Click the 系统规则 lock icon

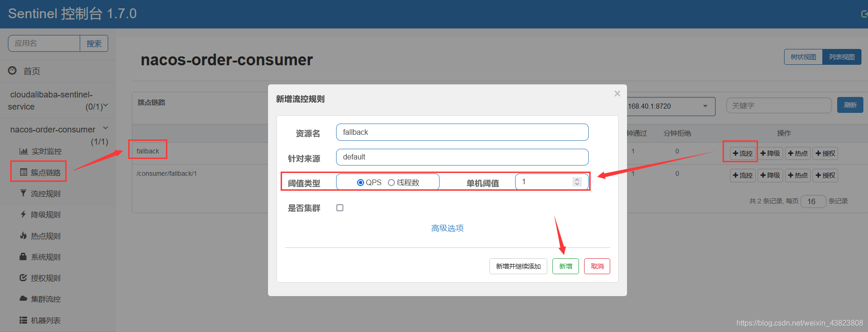point(23,256)
